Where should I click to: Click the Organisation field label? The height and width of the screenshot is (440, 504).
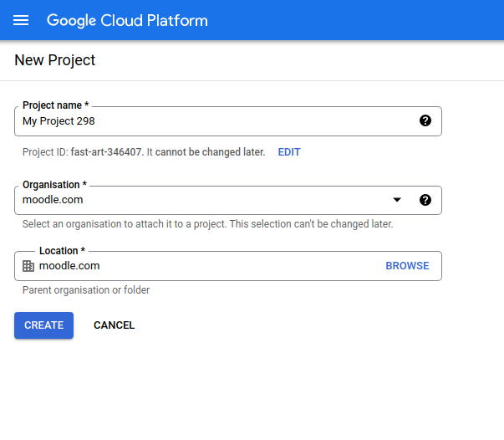click(x=54, y=185)
